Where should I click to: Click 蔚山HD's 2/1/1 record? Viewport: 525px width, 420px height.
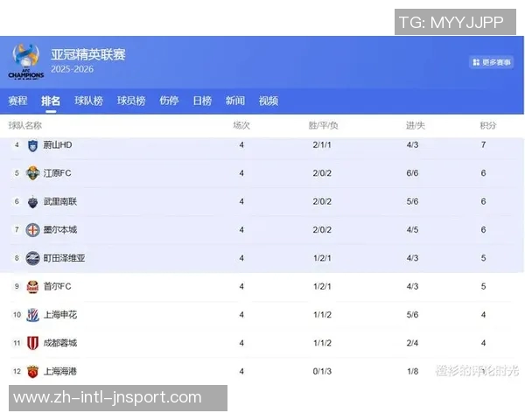tap(322, 145)
